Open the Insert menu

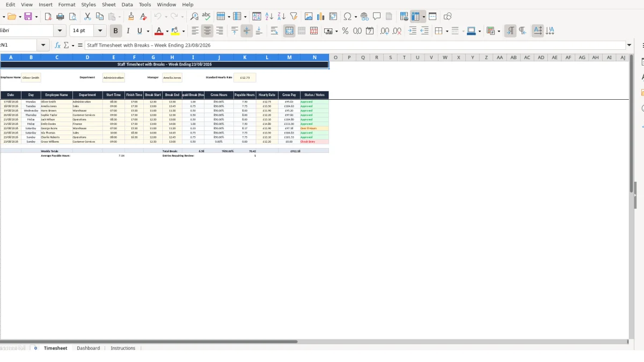pyautogui.click(x=46, y=4)
